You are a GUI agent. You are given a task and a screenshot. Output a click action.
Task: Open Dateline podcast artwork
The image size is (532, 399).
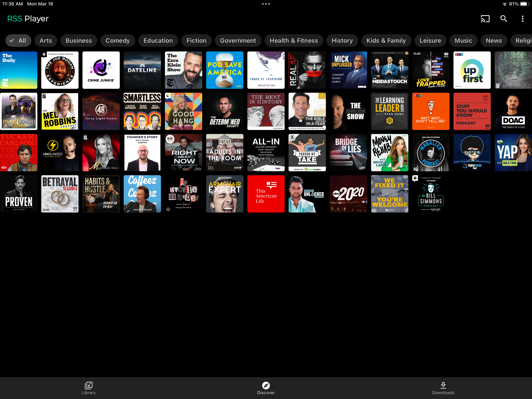pyautogui.click(x=142, y=70)
